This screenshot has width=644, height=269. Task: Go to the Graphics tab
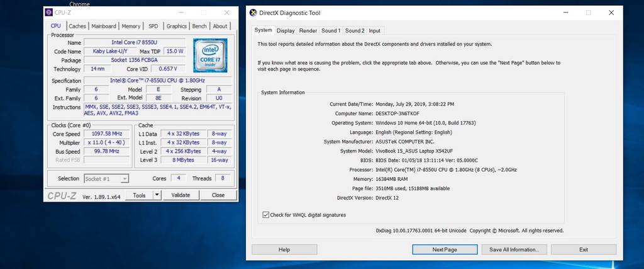click(176, 26)
